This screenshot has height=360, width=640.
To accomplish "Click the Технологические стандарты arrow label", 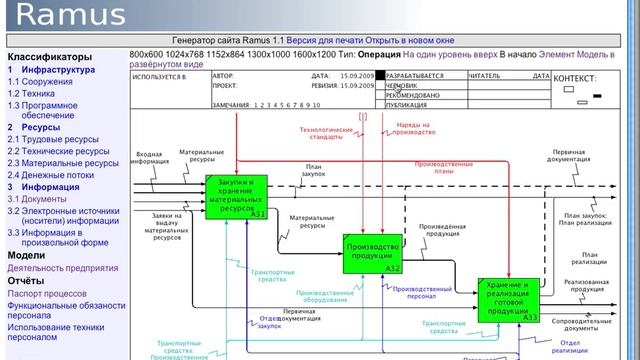I will tap(326, 133).
